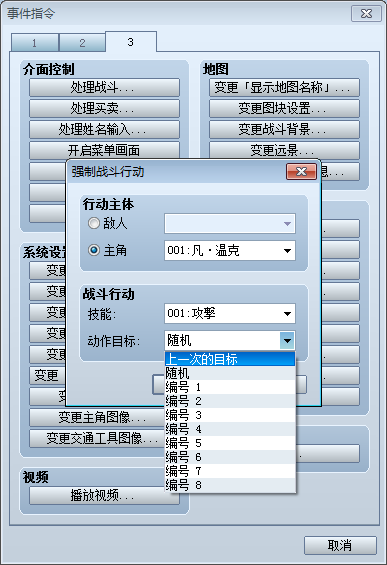Screen dimensions: 387x565
Task: Click the 取消 button
Action: (340, 546)
